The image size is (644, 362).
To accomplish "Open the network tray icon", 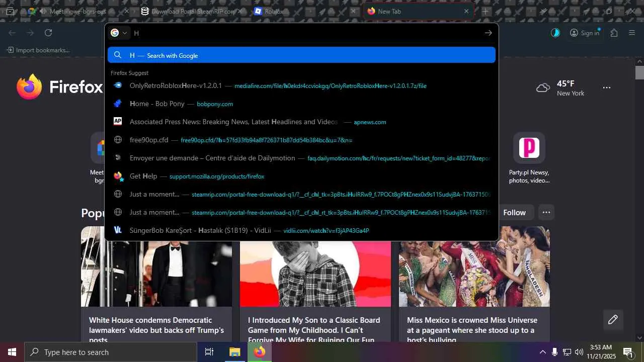I will [567, 352].
